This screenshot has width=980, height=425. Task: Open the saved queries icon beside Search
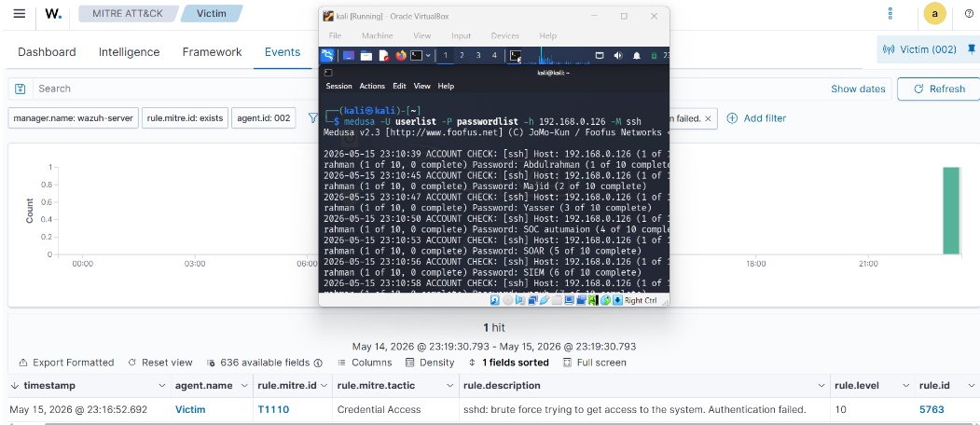pyautogui.click(x=20, y=89)
